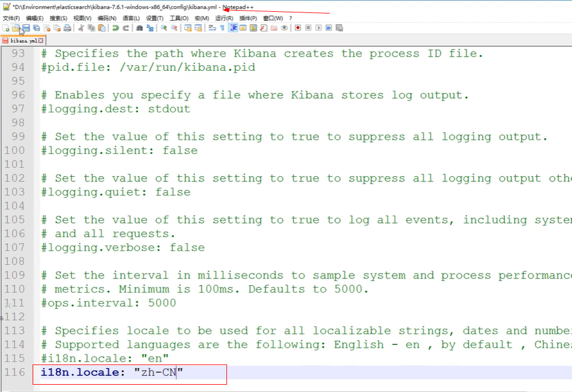Open Find with the binoculars icon
This screenshot has height=392, width=572.
coord(139,28)
